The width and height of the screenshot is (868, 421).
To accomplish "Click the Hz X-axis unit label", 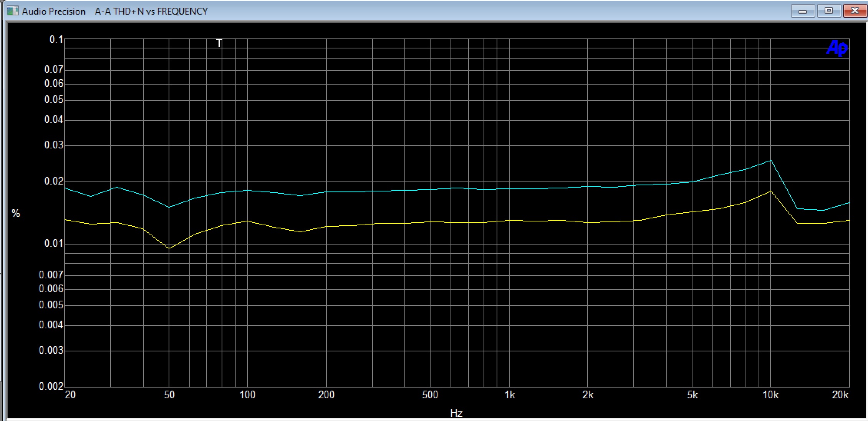I will tap(456, 413).
